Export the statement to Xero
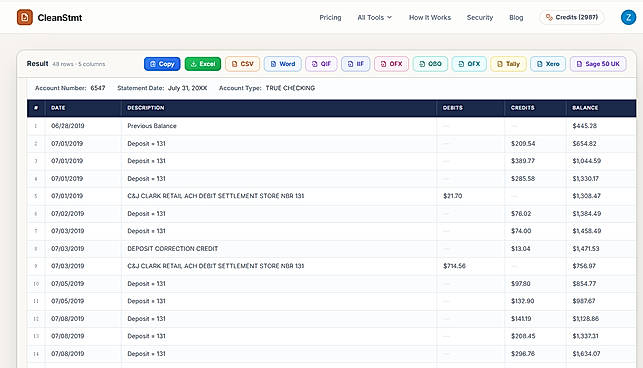643x368 pixels. click(548, 64)
